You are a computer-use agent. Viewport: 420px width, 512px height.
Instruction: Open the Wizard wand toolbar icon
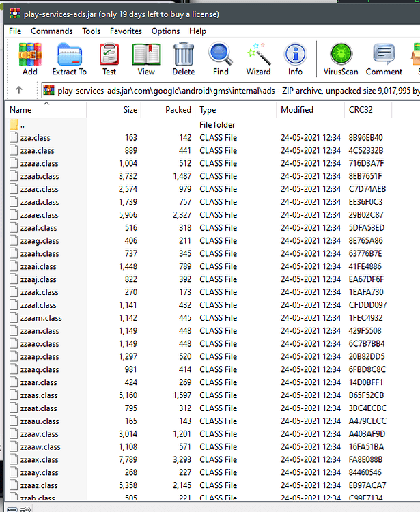tap(259, 54)
